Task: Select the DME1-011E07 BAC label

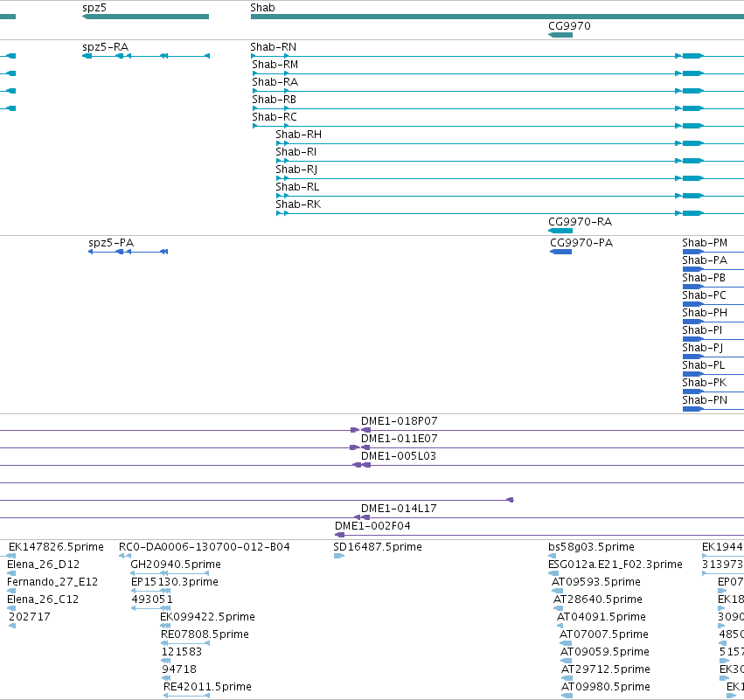Action: click(x=399, y=439)
